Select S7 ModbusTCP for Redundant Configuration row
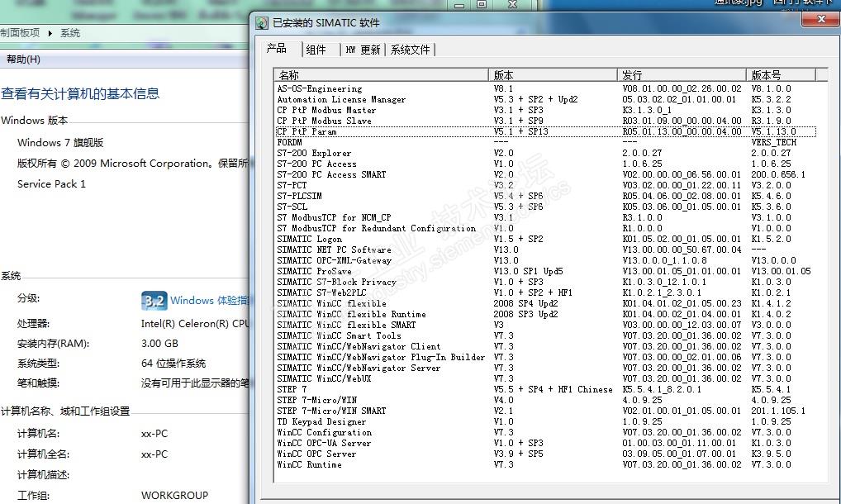Screen dimensions: 841x504 [545, 228]
